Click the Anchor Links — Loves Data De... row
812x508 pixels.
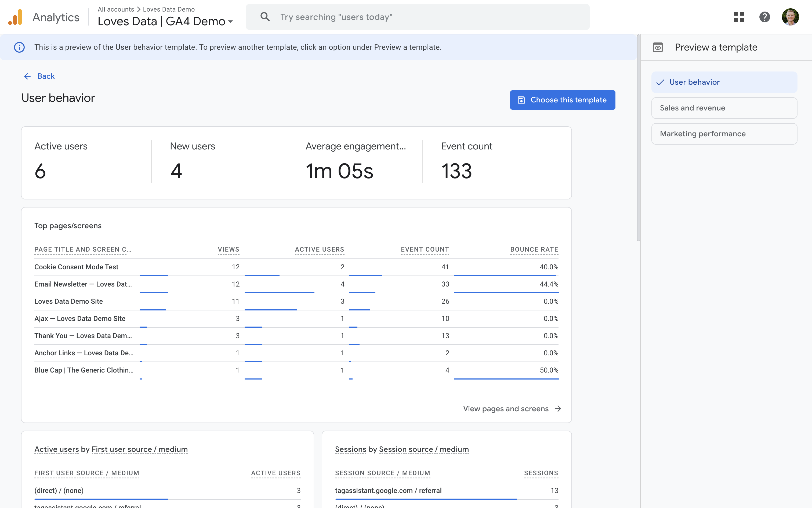tap(296, 353)
